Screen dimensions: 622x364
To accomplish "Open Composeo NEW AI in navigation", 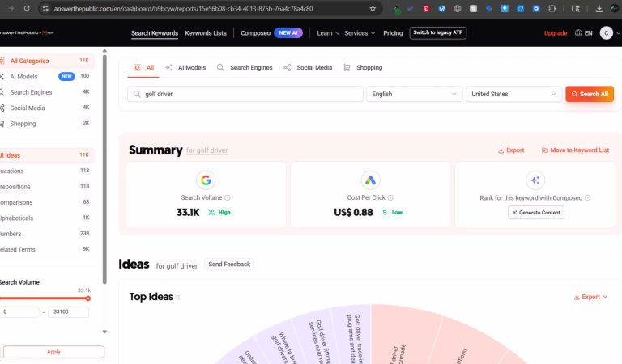I will [x=271, y=33].
